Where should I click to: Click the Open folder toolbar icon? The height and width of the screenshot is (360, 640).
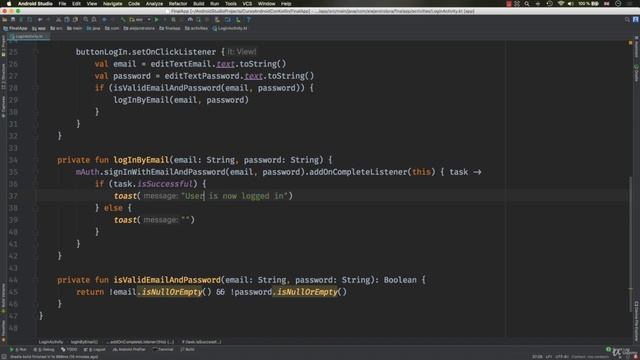[5, 19]
